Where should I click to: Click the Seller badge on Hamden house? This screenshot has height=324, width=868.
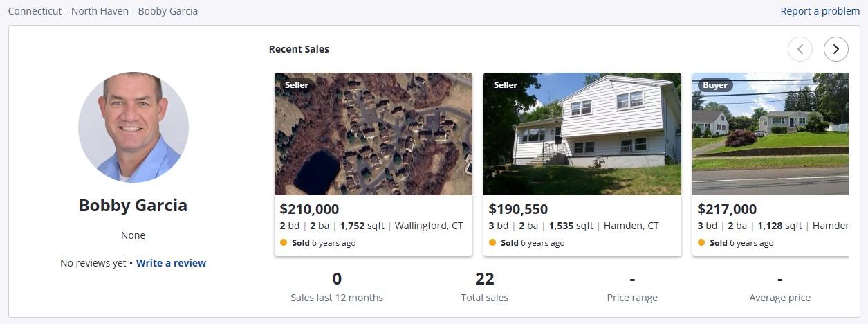point(506,85)
